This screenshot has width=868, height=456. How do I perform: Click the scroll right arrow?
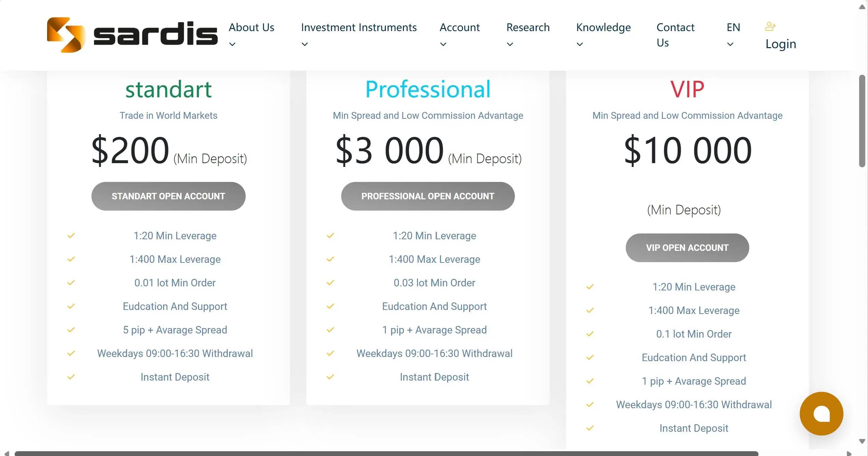click(849, 453)
